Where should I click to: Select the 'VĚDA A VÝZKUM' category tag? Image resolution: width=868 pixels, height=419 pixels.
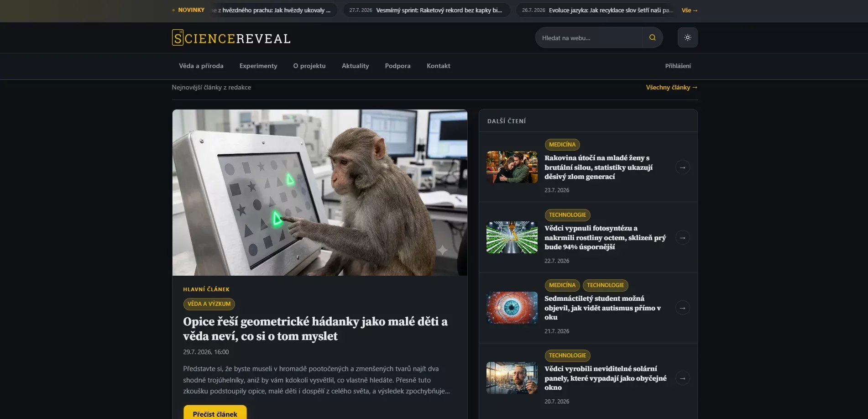tap(209, 304)
